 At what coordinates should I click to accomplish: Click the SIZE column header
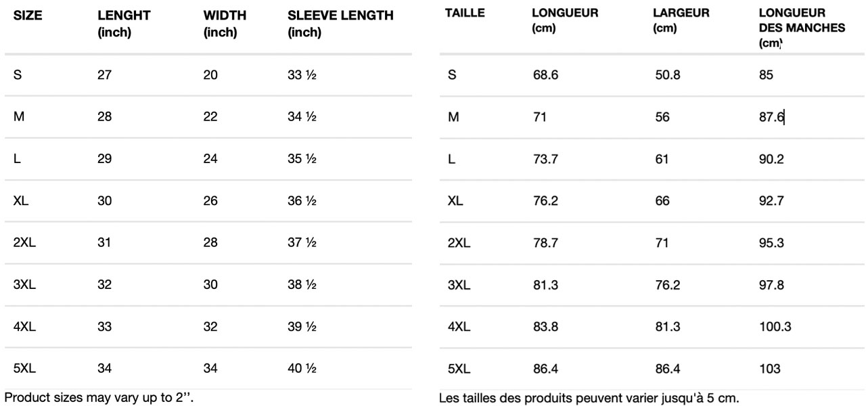click(x=28, y=16)
